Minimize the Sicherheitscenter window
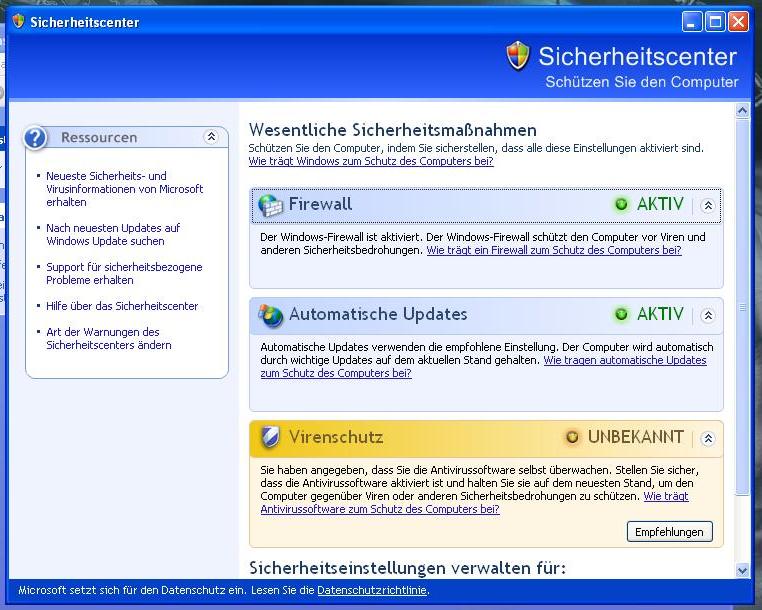The width and height of the screenshot is (762, 610). click(x=692, y=22)
